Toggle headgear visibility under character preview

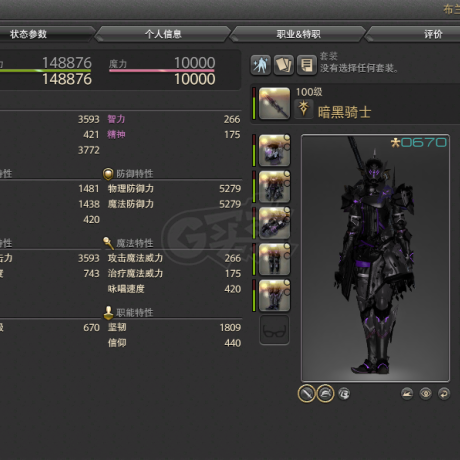coord(325,394)
